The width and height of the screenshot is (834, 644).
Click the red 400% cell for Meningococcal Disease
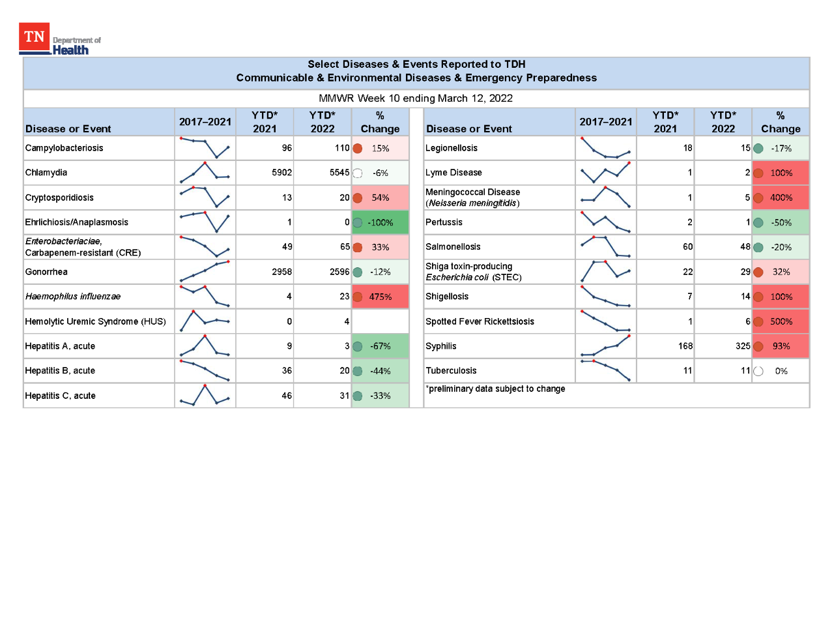pos(781,198)
